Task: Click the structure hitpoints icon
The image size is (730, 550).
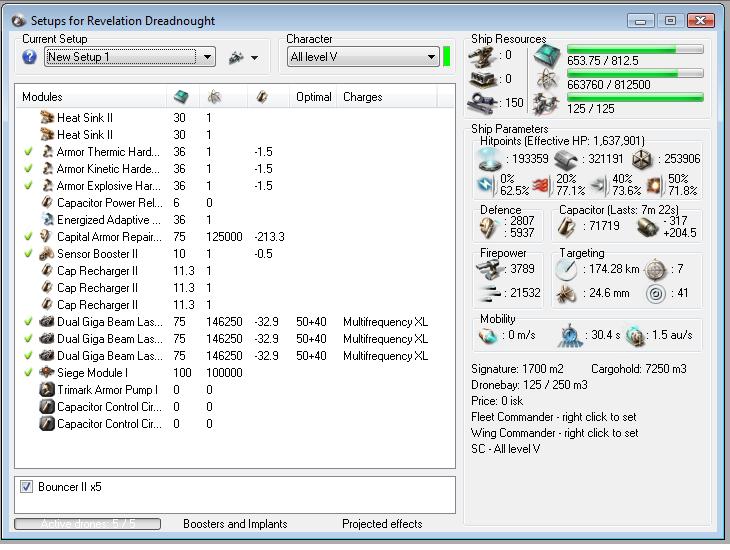Action: point(642,160)
